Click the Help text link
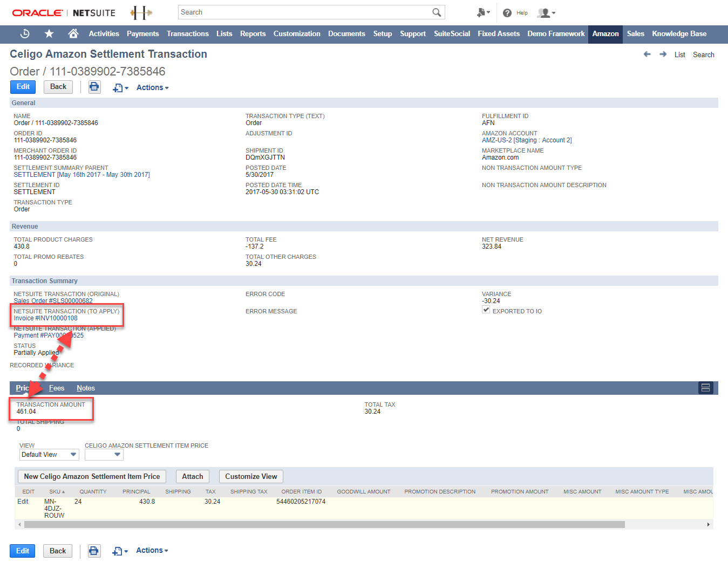 pos(522,13)
